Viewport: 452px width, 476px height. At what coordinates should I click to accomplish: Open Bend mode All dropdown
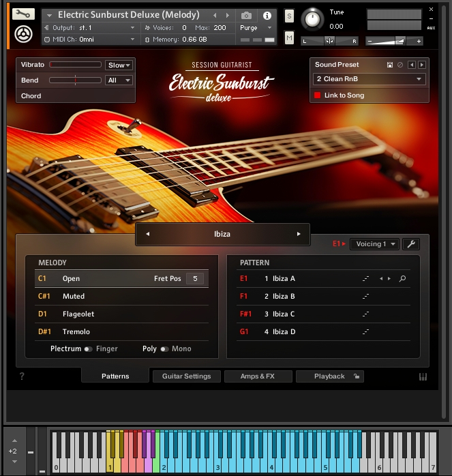119,80
